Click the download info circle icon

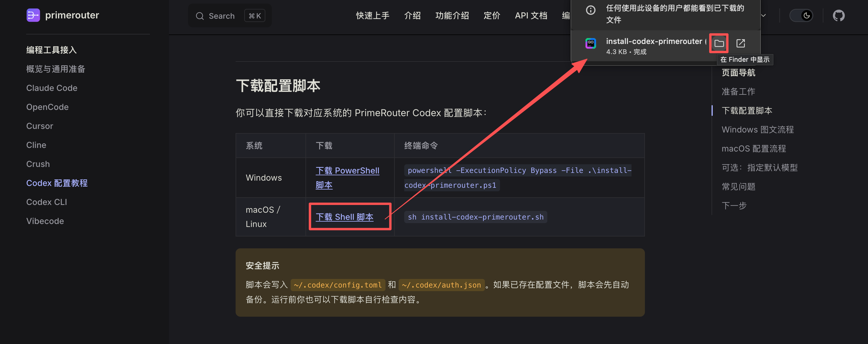(x=590, y=10)
